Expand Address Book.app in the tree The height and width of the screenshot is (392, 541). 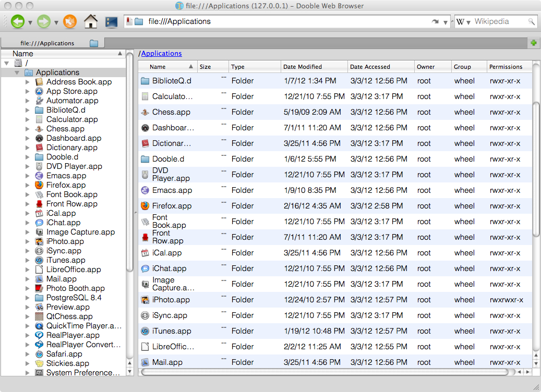tap(27, 82)
